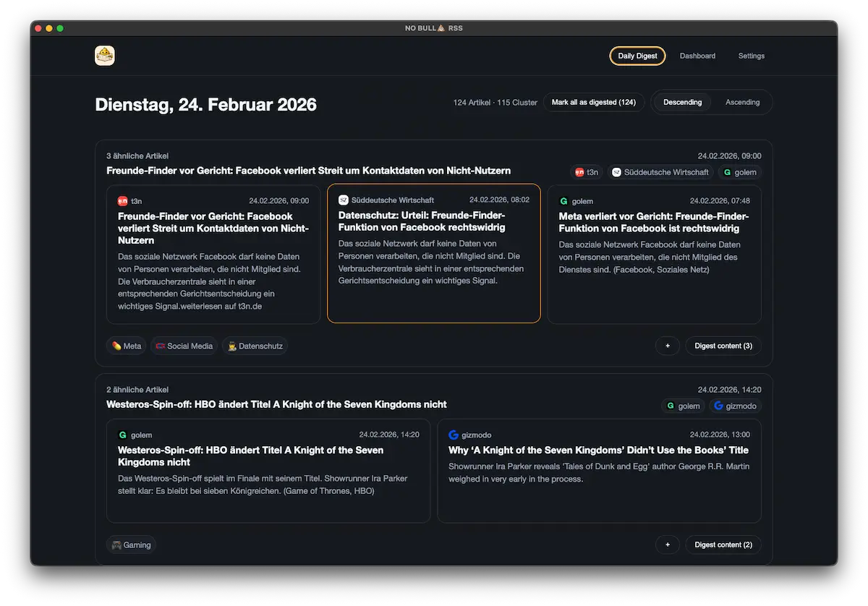Select the highlighted Süddeutsche Wirtschaft article card
The image size is (868, 606).
pos(433,254)
